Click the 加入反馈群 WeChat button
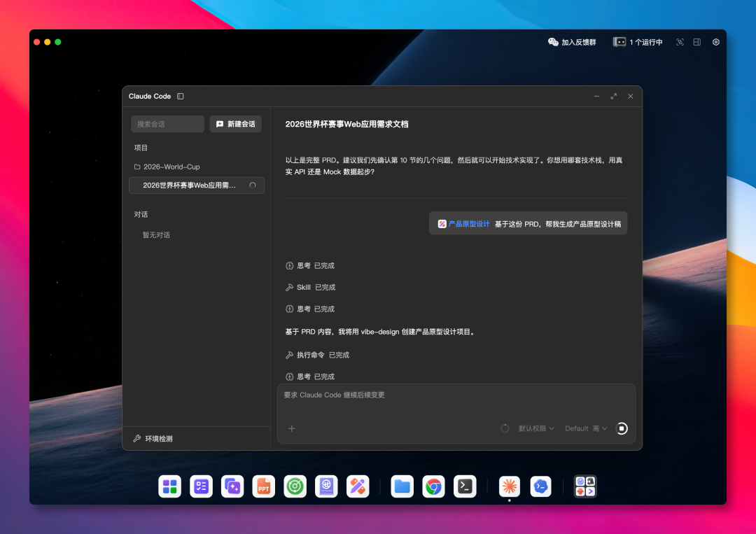Image resolution: width=756 pixels, height=534 pixels. 572,43
